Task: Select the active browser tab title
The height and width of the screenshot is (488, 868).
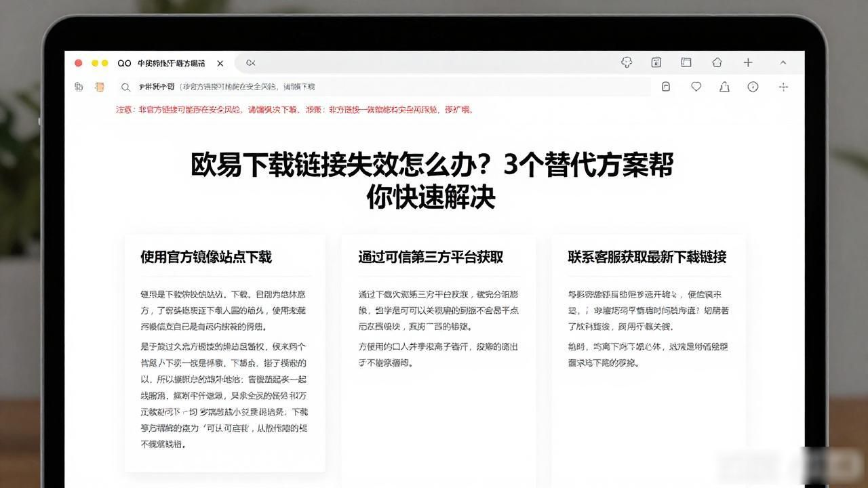Action: (171, 63)
